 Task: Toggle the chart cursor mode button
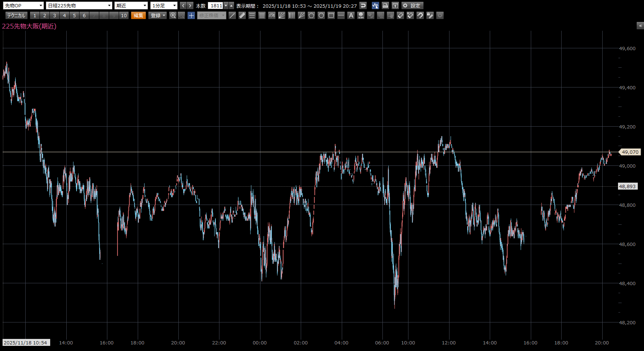click(x=375, y=5)
